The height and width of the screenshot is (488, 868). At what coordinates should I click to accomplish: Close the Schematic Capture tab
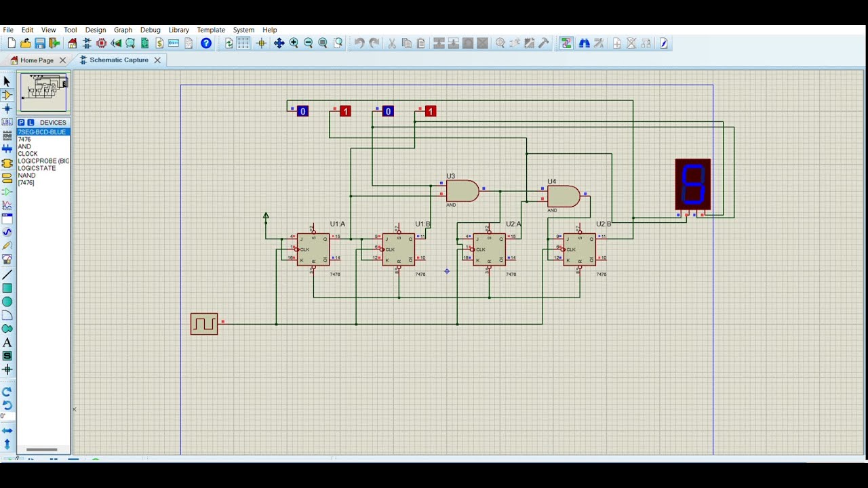(x=157, y=60)
